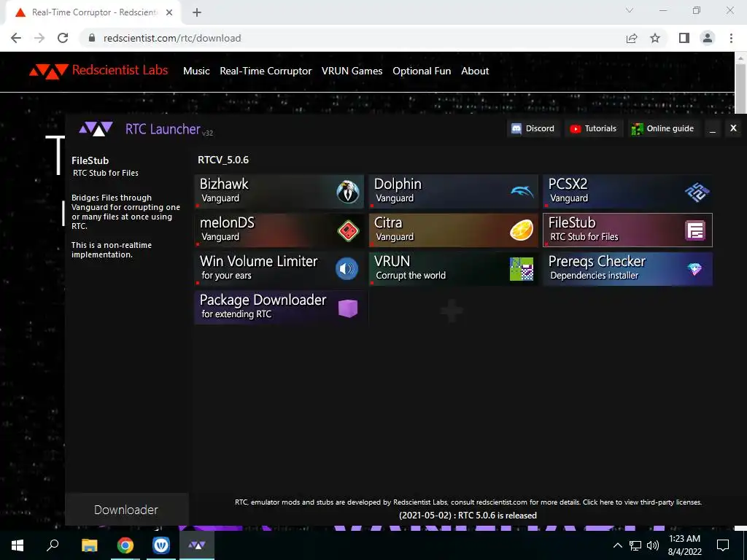The width and height of the screenshot is (747, 560).
Task: Click the Redscientist Labs site title
Action: click(120, 70)
